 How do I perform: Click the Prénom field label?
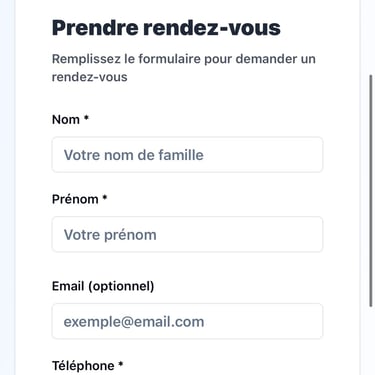[75, 199]
